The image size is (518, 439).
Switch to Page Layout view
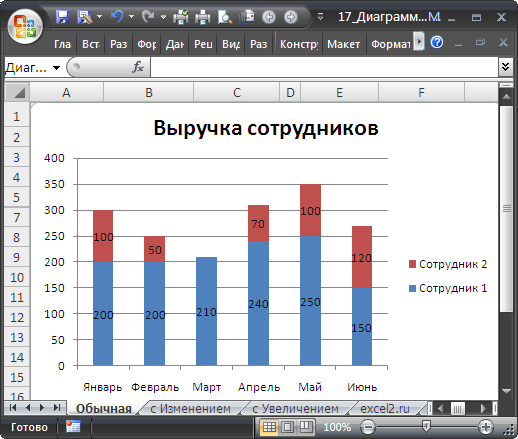point(287,427)
